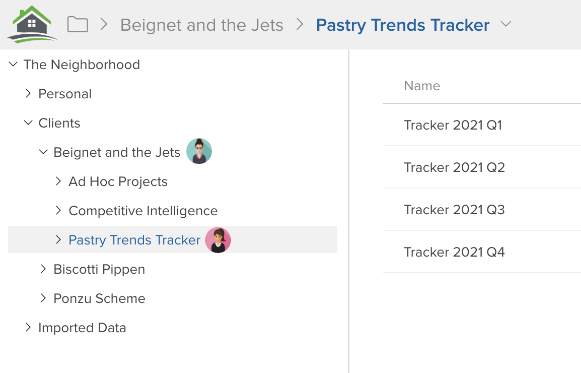Open Tracker 2021 Q4 entry
Image resolution: width=581 pixels, height=373 pixels.
point(482,252)
